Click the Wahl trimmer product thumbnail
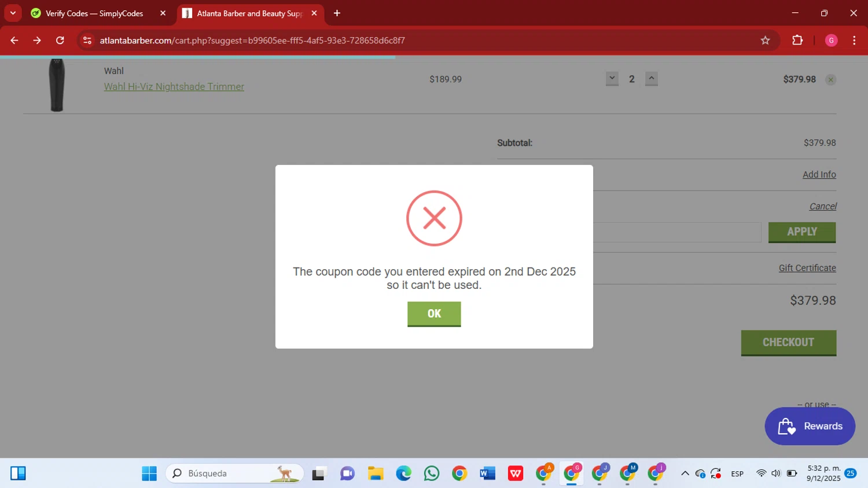This screenshot has height=488, width=868. [57, 85]
